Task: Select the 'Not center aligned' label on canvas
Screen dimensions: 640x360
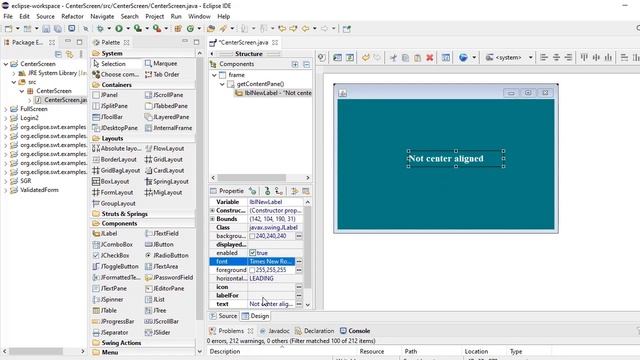Action: click(456, 158)
